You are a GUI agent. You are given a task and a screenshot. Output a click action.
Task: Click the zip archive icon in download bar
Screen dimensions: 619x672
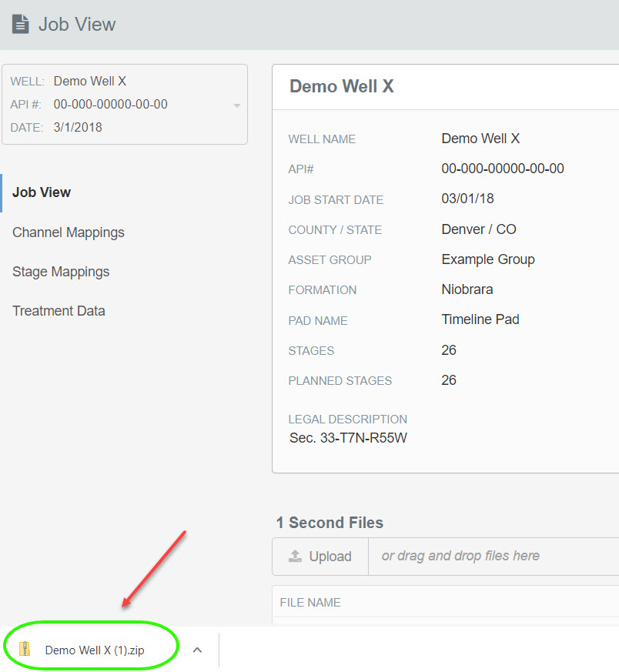point(25,649)
